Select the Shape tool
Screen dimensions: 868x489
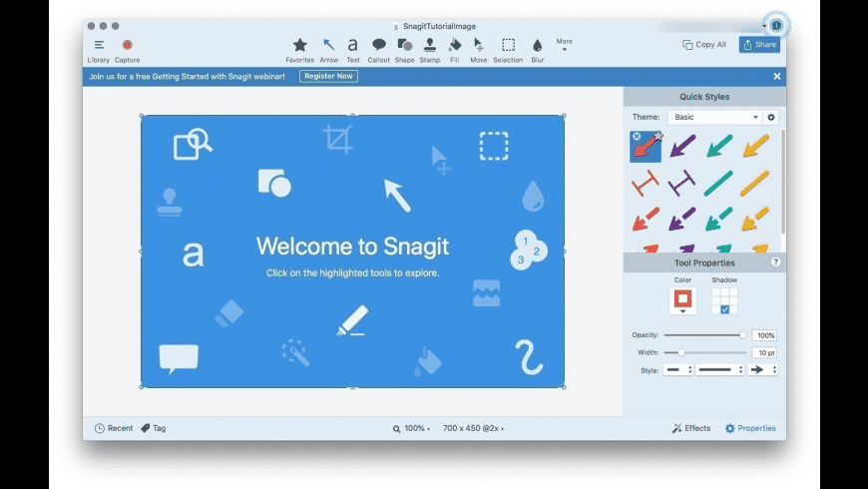[405, 50]
